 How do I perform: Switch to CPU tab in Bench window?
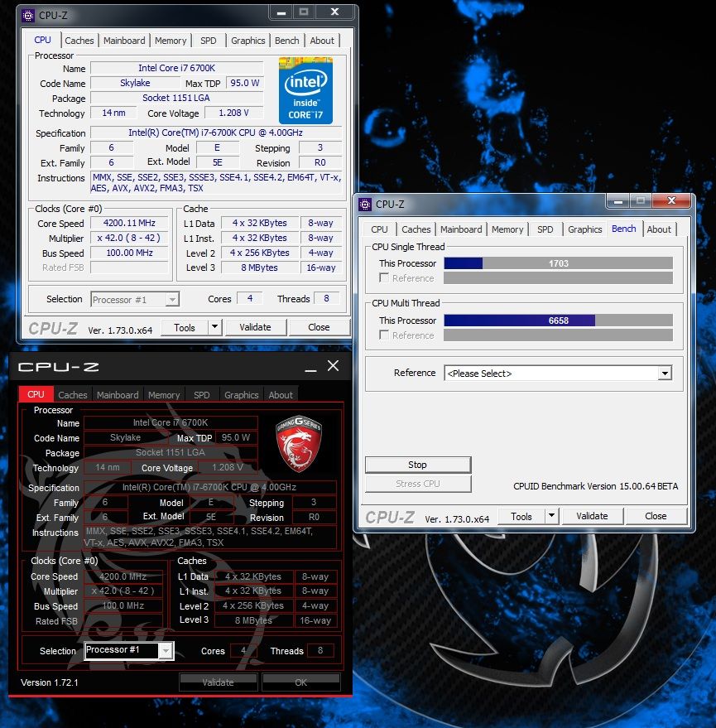tap(379, 229)
